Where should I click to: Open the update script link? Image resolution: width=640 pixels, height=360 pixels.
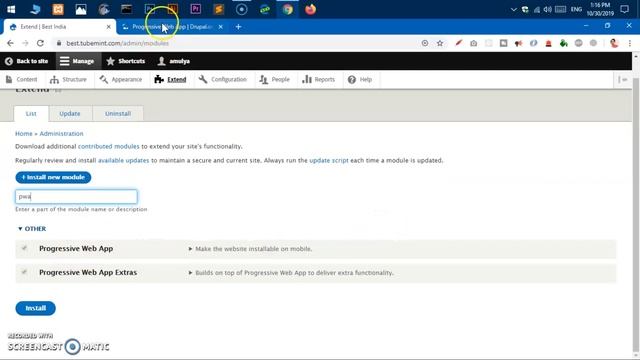329,160
